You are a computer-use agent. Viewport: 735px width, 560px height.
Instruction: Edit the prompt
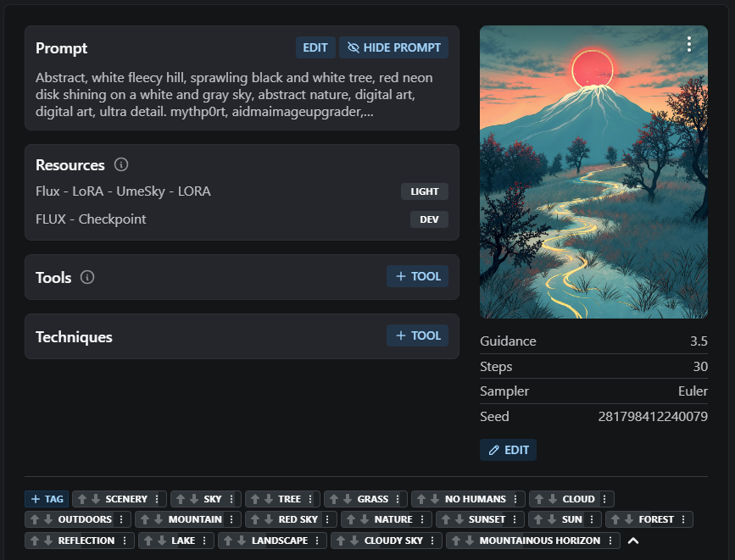click(x=315, y=47)
